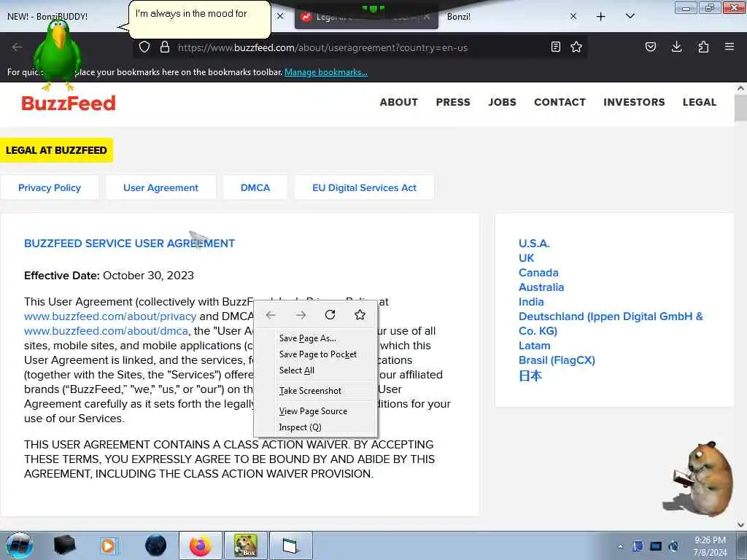The image size is (747, 560).
Task: Choose Select All from context menu
Action: 316,370
